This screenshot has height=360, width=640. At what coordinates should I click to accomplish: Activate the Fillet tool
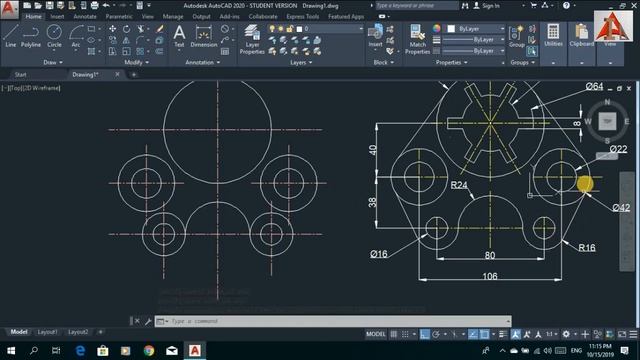pos(140,40)
